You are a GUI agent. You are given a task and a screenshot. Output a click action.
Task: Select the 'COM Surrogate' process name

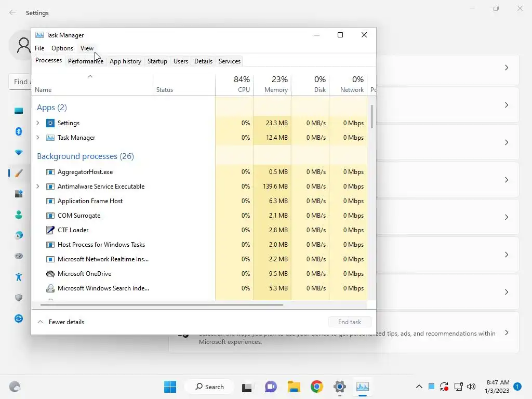click(x=79, y=216)
